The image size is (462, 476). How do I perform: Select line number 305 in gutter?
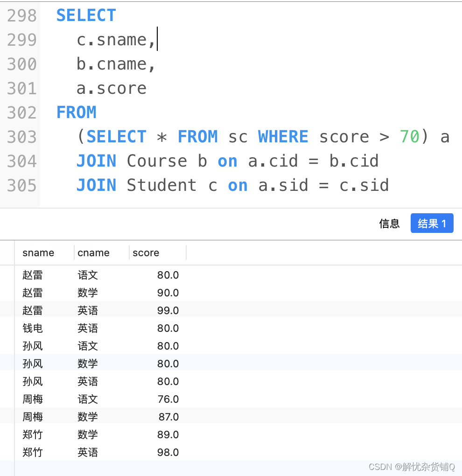click(x=21, y=185)
